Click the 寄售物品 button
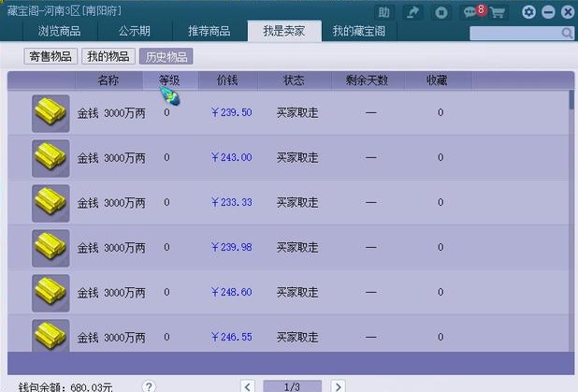 (51, 56)
